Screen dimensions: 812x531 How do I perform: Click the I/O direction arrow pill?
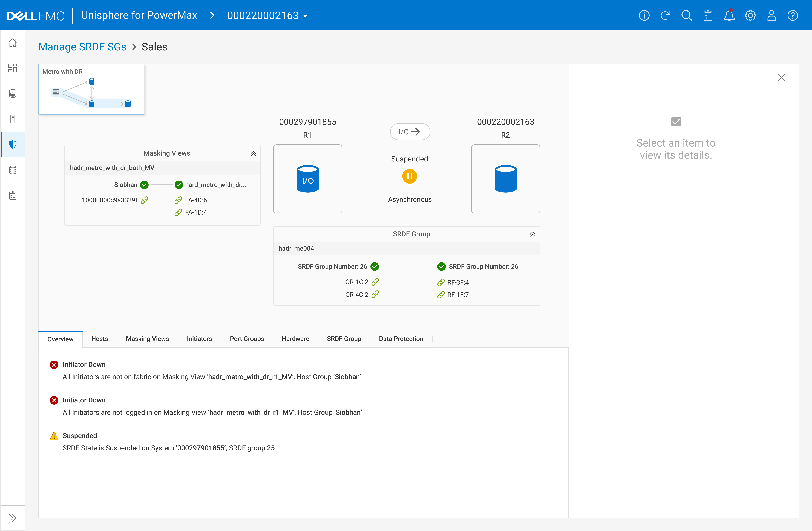click(410, 132)
